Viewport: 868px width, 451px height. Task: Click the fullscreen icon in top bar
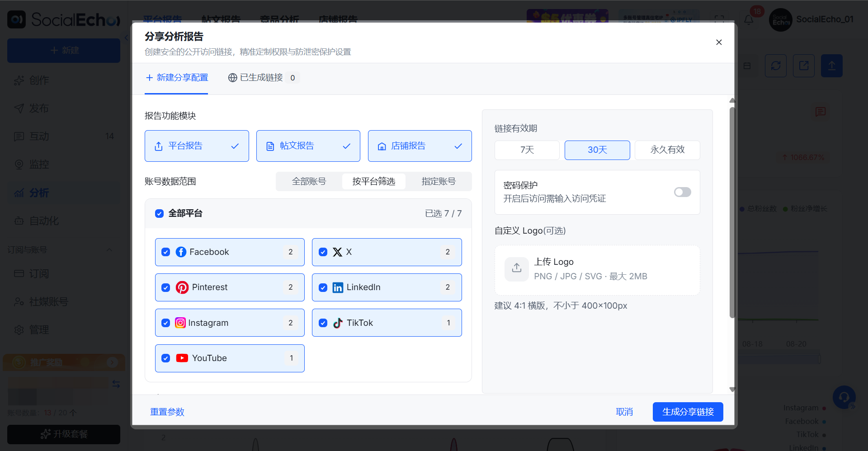tap(719, 19)
